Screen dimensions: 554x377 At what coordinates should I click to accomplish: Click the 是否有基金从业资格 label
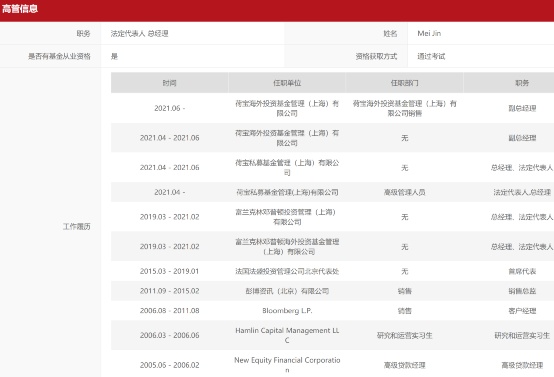click(59, 56)
